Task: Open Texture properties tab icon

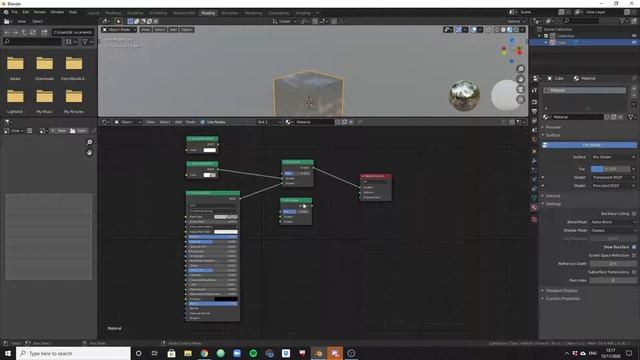Action: [x=534, y=219]
